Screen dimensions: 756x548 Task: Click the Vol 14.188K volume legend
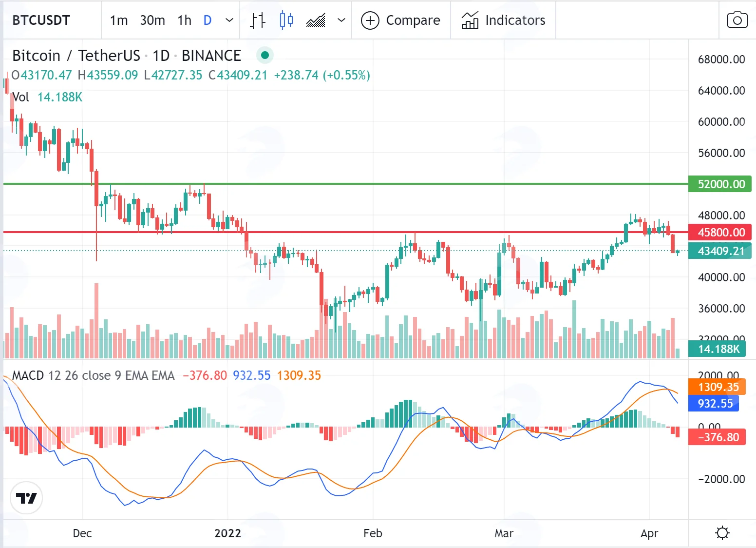tap(47, 97)
